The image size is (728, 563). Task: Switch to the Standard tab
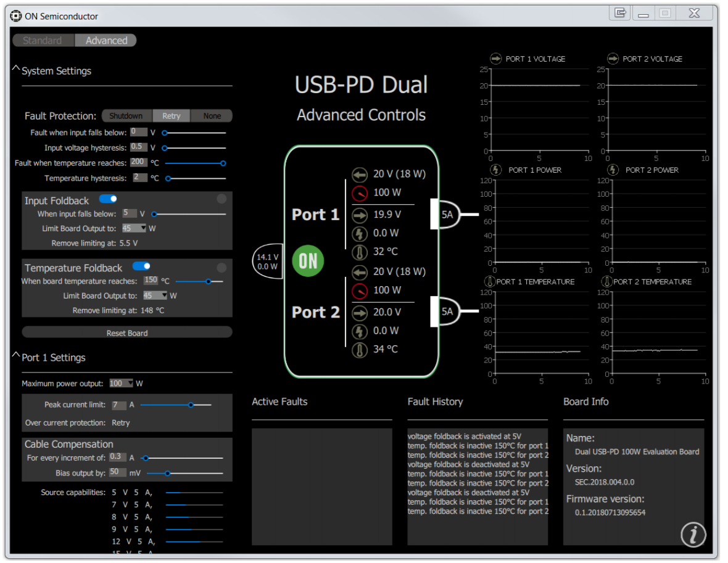coord(43,41)
